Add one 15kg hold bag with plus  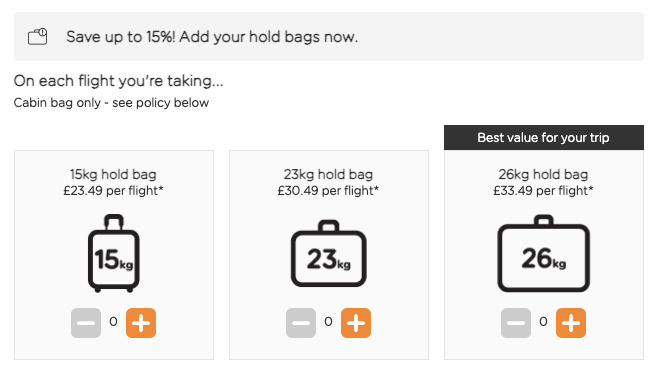141,323
